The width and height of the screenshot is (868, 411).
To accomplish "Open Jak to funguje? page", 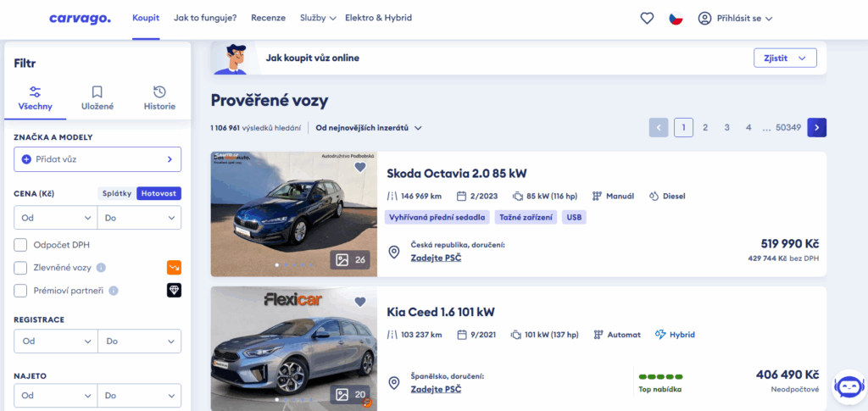I will pos(205,18).
